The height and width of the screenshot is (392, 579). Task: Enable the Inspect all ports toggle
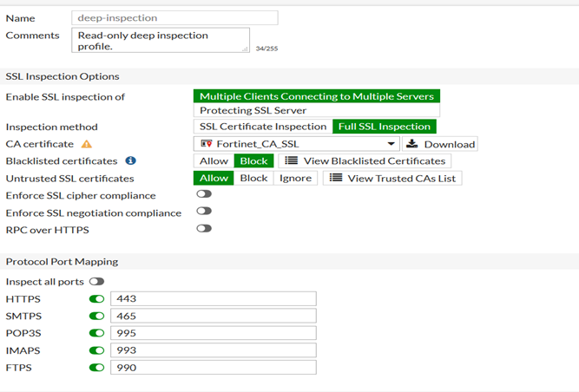coord(96,282)
